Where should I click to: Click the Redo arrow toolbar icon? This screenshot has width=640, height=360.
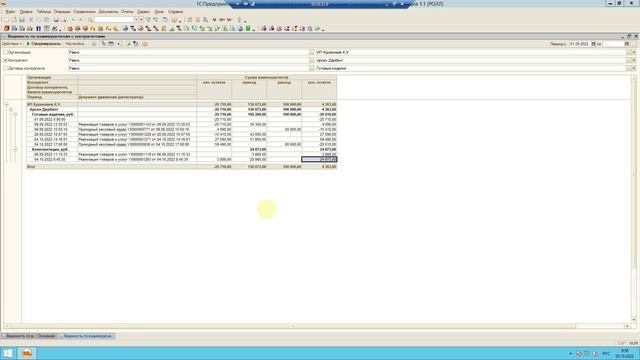(x=80, y=20)
